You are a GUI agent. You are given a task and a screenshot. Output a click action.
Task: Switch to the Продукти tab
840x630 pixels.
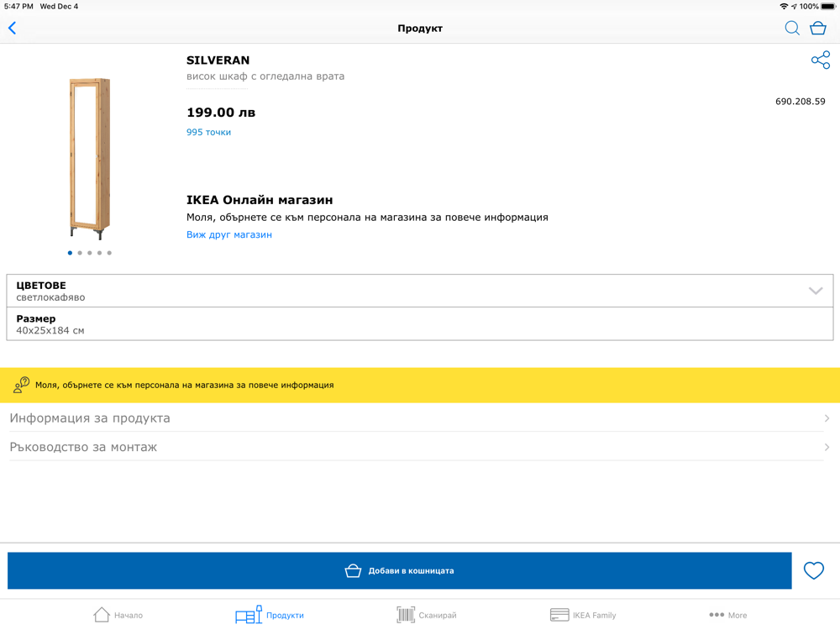270,615
